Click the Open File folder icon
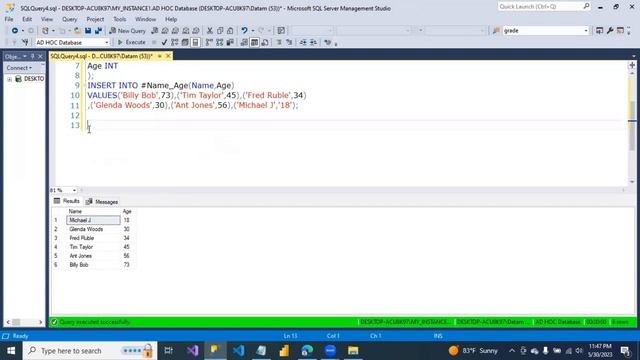Viewport: 640px width, 360px height. 77,31
